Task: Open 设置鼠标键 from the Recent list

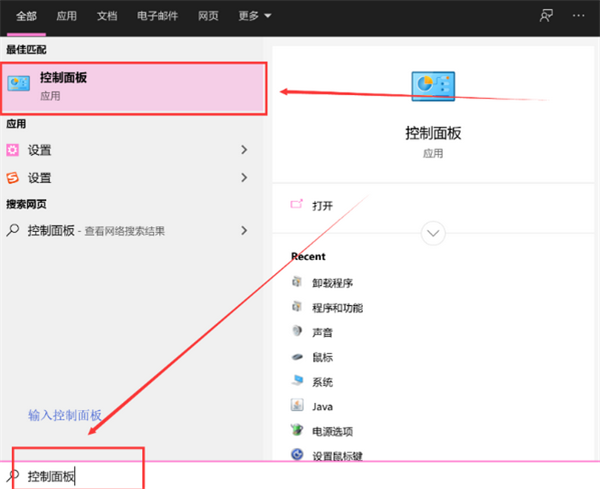Action: pyautogui.click(x=338, y=455)
